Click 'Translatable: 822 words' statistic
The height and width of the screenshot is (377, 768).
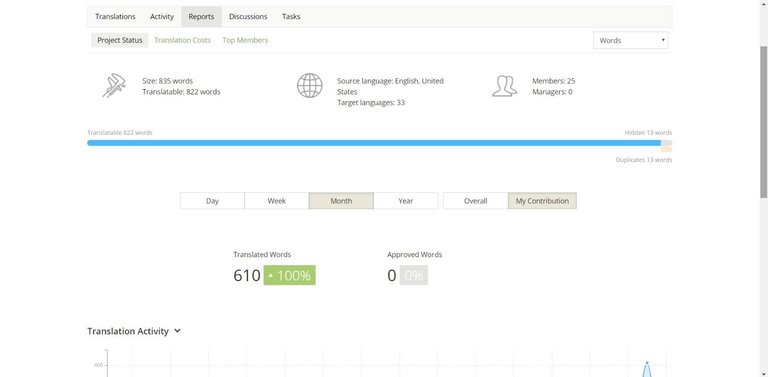click(181, 92)
